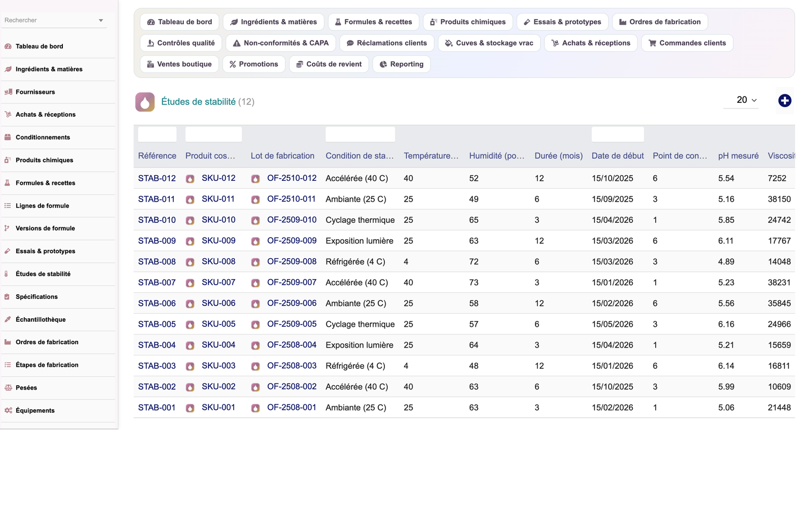Open the Tableau de bord top tab
Screen dimensions: 812x507
(180, 22)
